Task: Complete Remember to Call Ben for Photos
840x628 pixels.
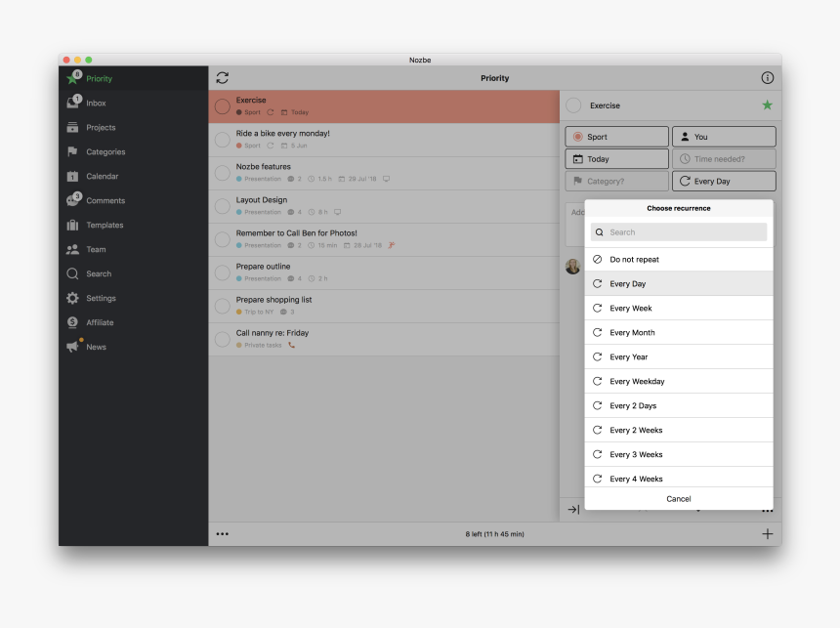Action: pos(223,239)
